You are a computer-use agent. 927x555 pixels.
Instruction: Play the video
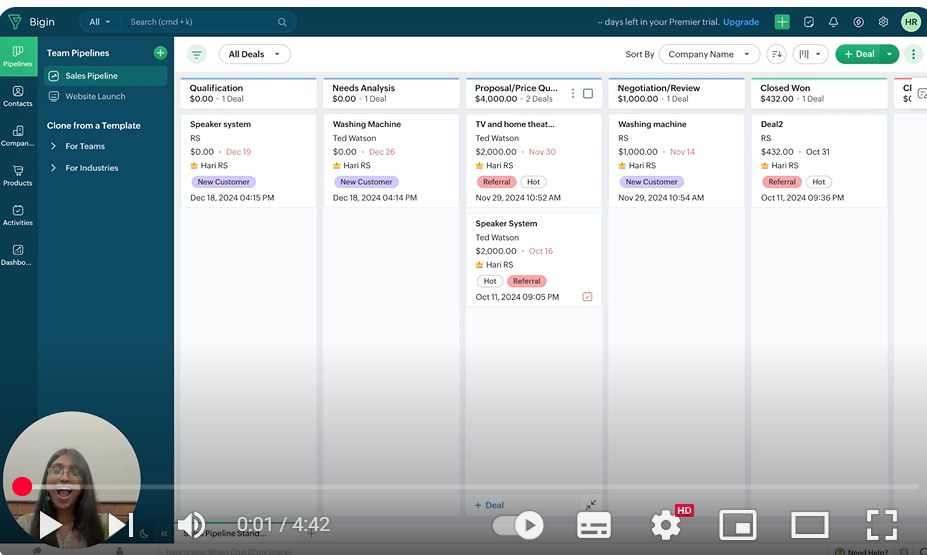tap(50, 525)
